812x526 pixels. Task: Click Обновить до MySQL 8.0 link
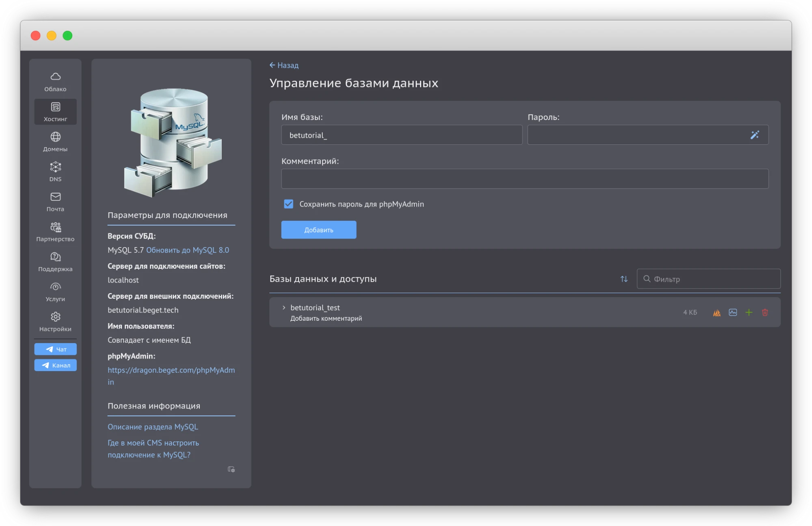coord(187,250)
